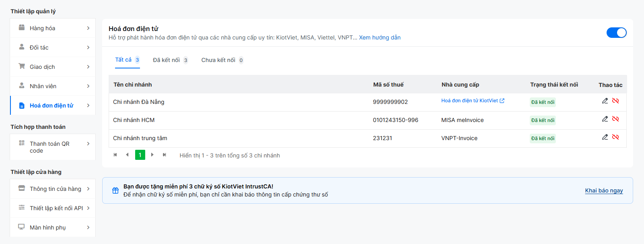Disconnect Chi nhánh Đà Nẵng invoice link
Viewport: 644px width, 244px height.
coord(615,101)
